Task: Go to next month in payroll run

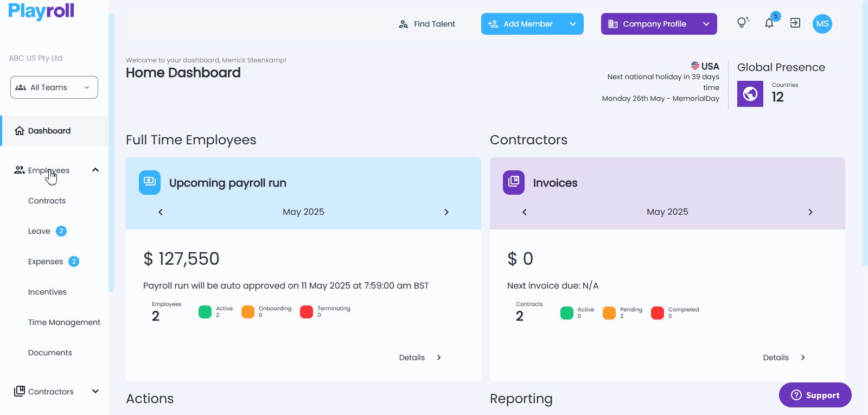Action: click(x=446, y=212)
